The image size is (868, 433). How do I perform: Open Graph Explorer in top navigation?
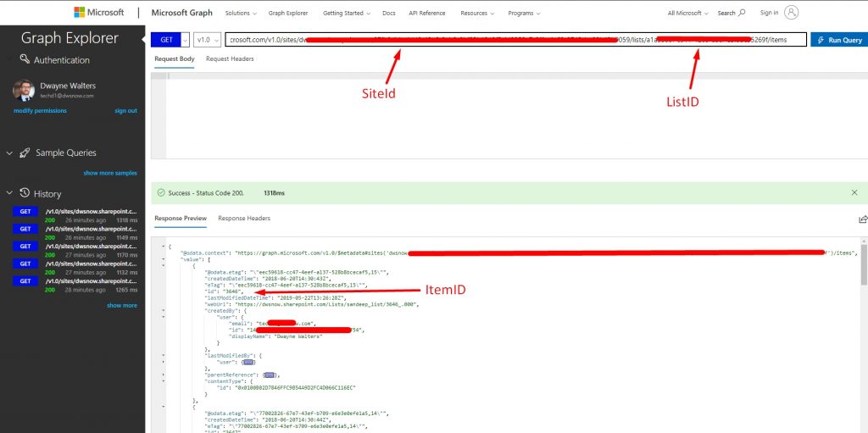click(x=288, y=13)
